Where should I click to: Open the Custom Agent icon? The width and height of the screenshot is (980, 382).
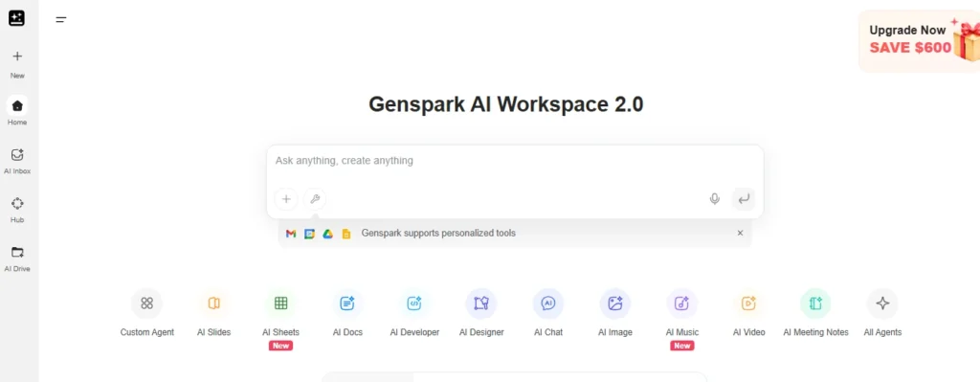pyautogui.click(x=146, y=303)
